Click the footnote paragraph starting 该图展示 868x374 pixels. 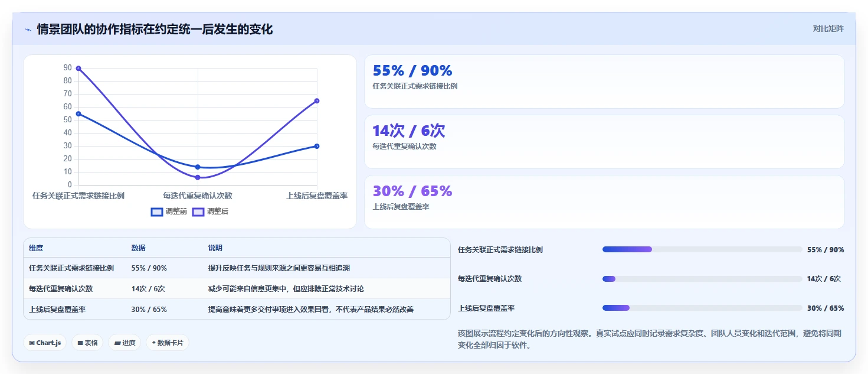650,339
